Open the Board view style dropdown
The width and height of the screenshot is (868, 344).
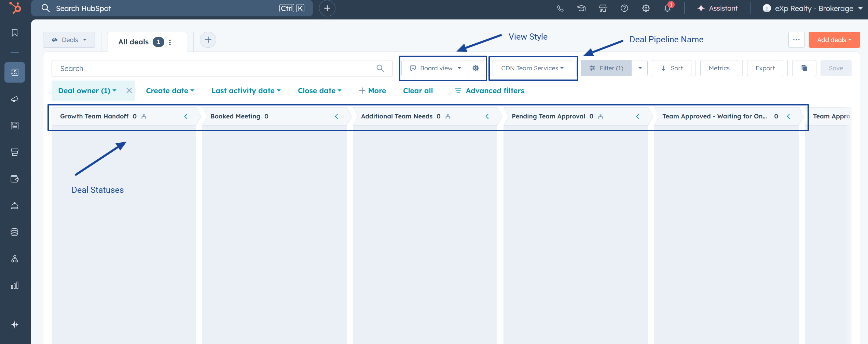(435, 68)
